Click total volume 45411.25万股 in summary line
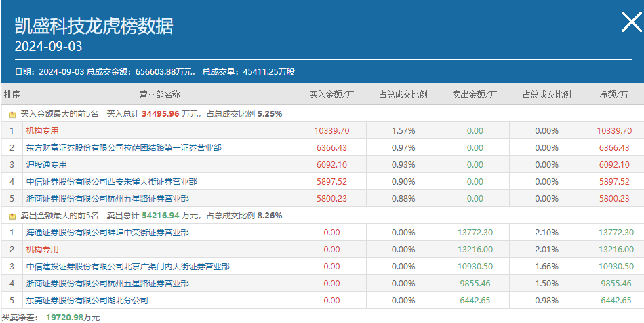644x323 pixels. [x=269, y=72]
